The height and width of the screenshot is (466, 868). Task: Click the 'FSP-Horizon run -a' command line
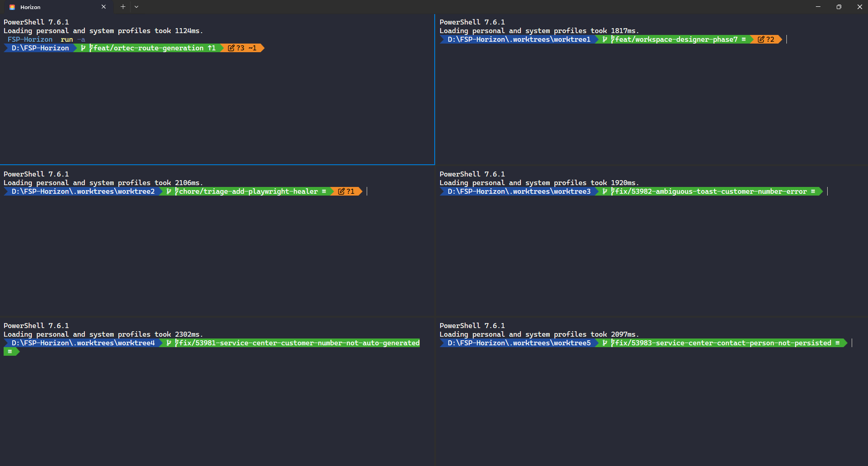46,39
